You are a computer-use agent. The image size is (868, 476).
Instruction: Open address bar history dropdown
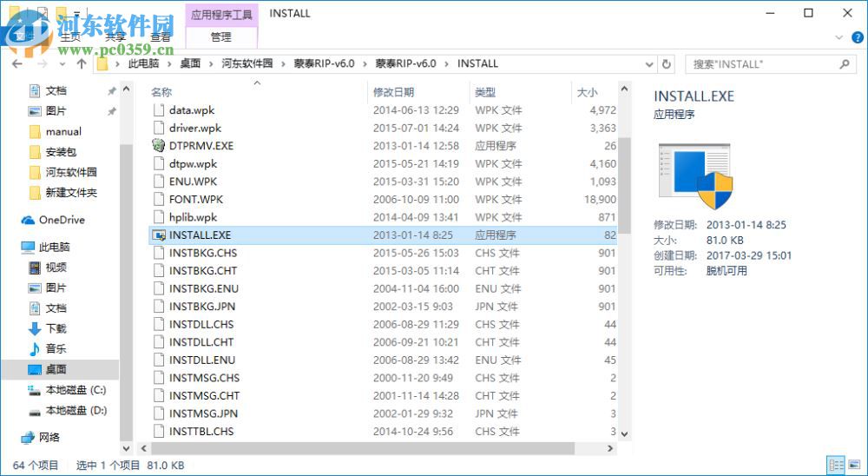click(649, 64)
